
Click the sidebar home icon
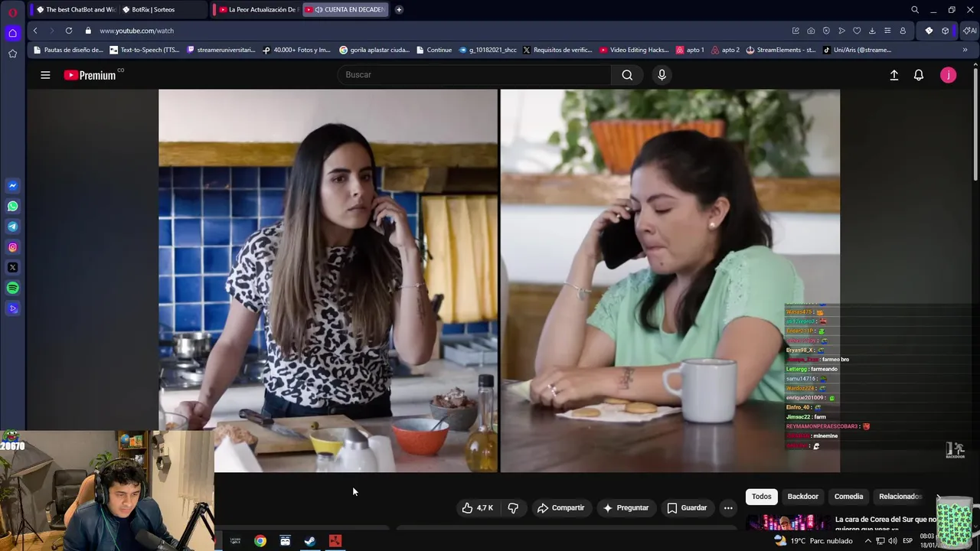[x=12, y=33]
